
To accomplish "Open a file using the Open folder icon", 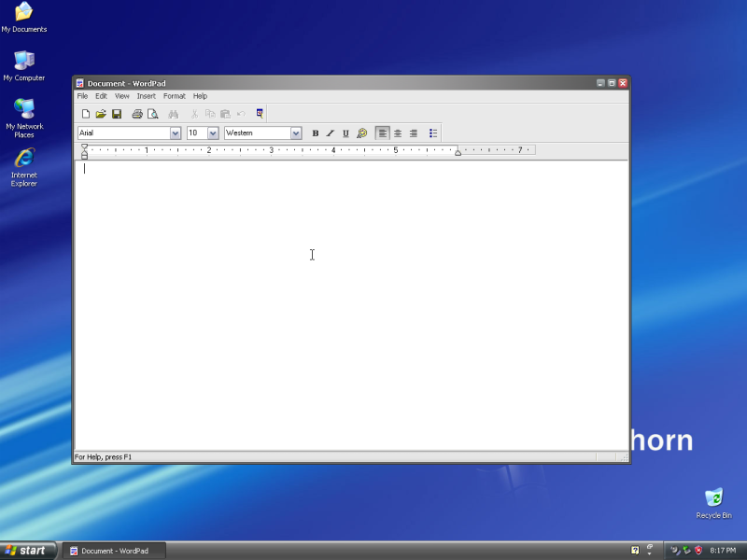I will (101, 114).
